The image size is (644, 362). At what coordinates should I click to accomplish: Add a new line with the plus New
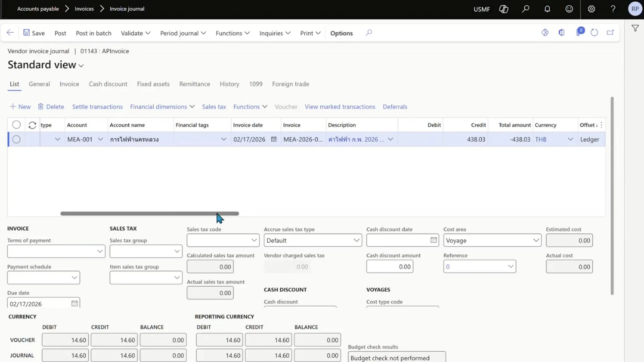point(20,107)
